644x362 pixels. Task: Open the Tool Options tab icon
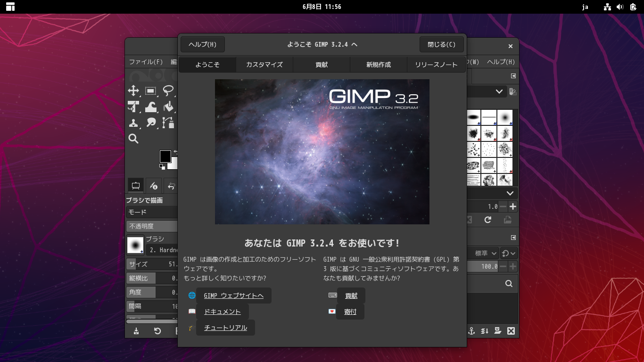point(136,186)
